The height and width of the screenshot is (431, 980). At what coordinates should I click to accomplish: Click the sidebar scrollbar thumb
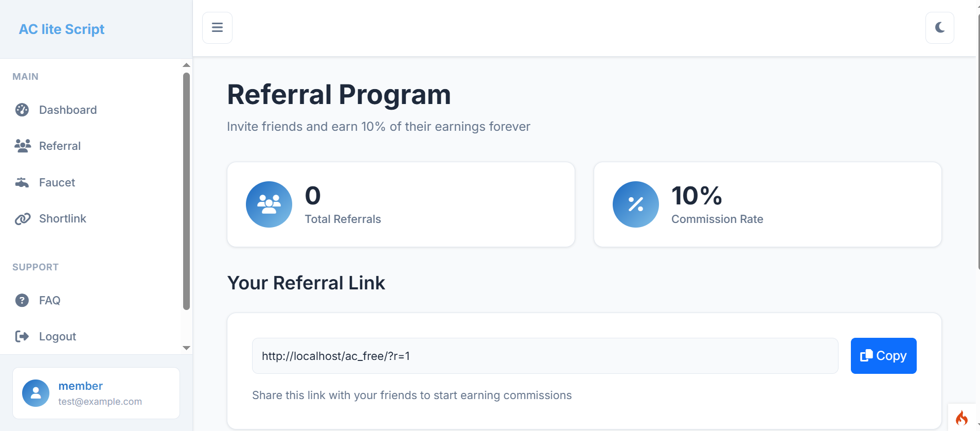coord(186,191)
